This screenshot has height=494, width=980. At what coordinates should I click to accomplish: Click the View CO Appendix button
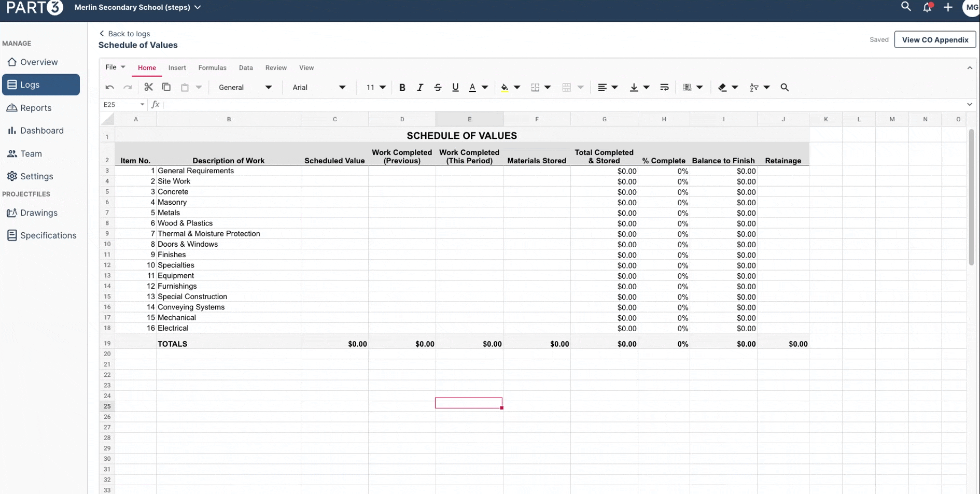[x=935, y=40]
